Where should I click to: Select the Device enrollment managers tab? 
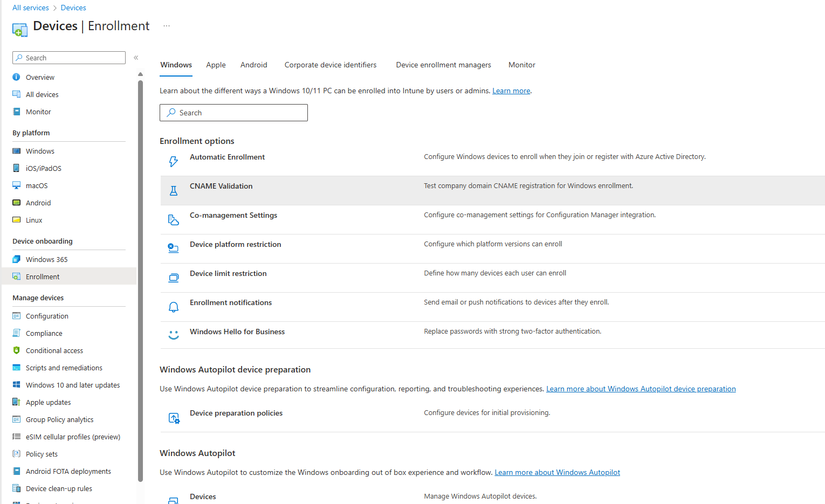point(443,65)
